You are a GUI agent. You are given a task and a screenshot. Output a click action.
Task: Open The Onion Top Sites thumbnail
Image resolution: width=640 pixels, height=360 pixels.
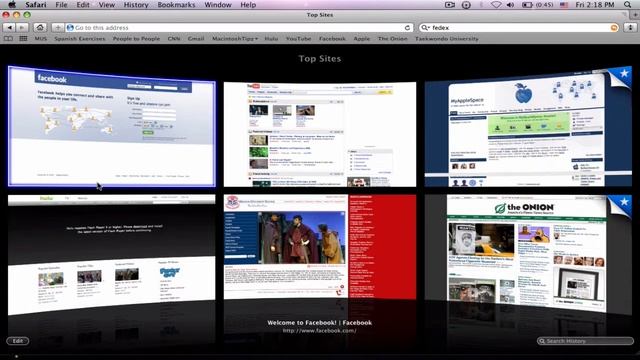(x=528, y=254)
